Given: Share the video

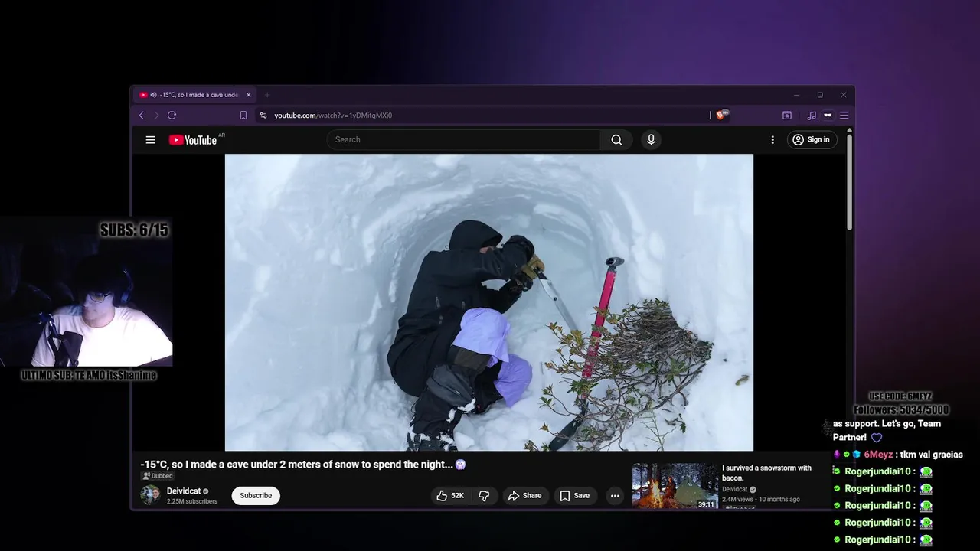Looking at the screenshot, I should point(524,496).
